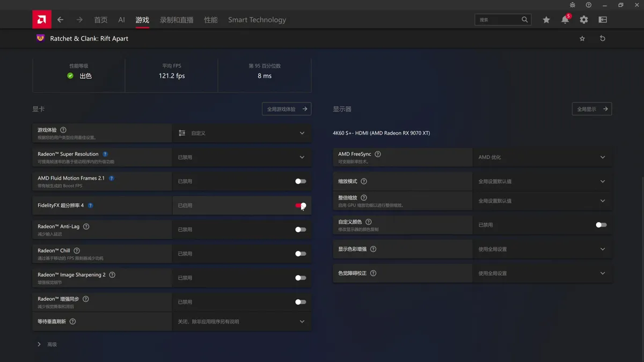This screenshot has width=644, height=362.
Task: Select the 游戏 tab
Action: coord(142,20)
